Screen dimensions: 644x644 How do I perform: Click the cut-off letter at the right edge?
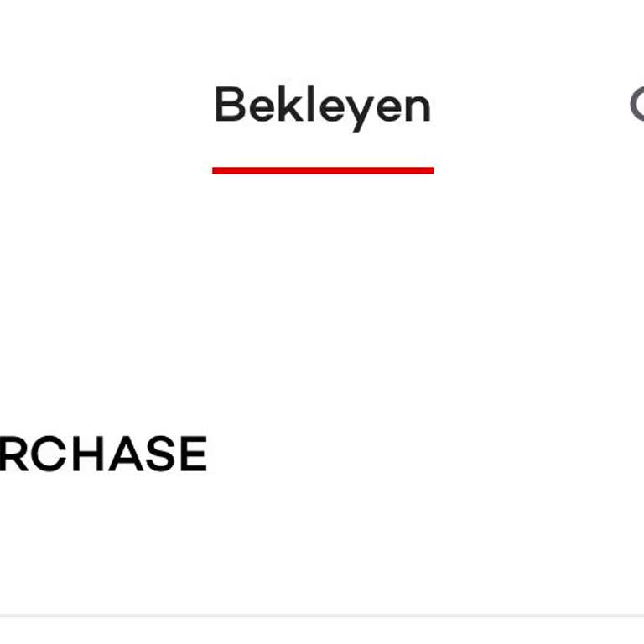tap(636, 106)
